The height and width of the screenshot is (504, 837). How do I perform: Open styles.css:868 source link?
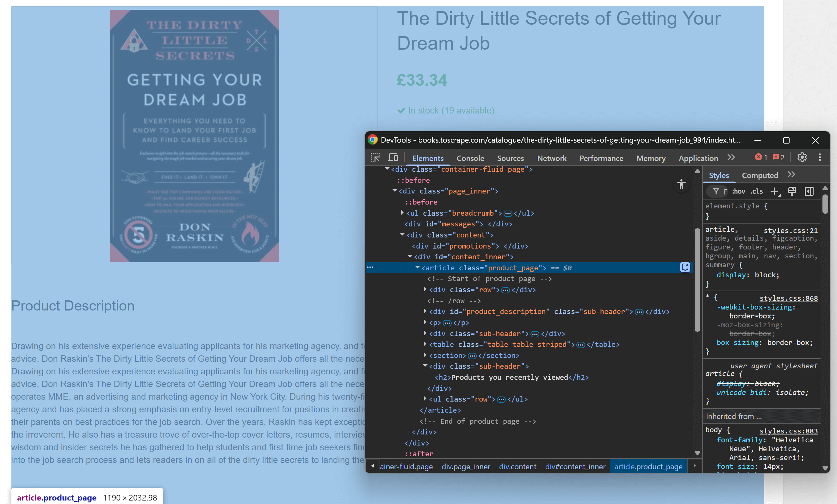[788, 298]
